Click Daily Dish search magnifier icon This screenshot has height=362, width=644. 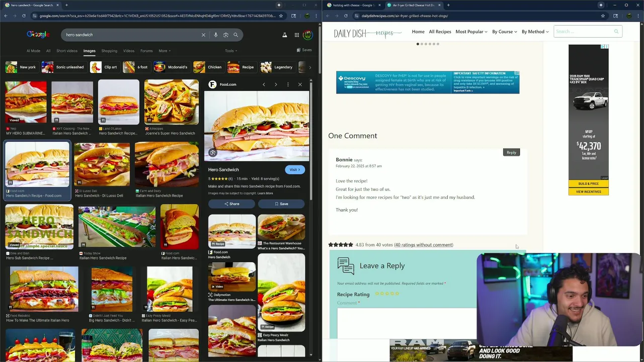point(616,32)
